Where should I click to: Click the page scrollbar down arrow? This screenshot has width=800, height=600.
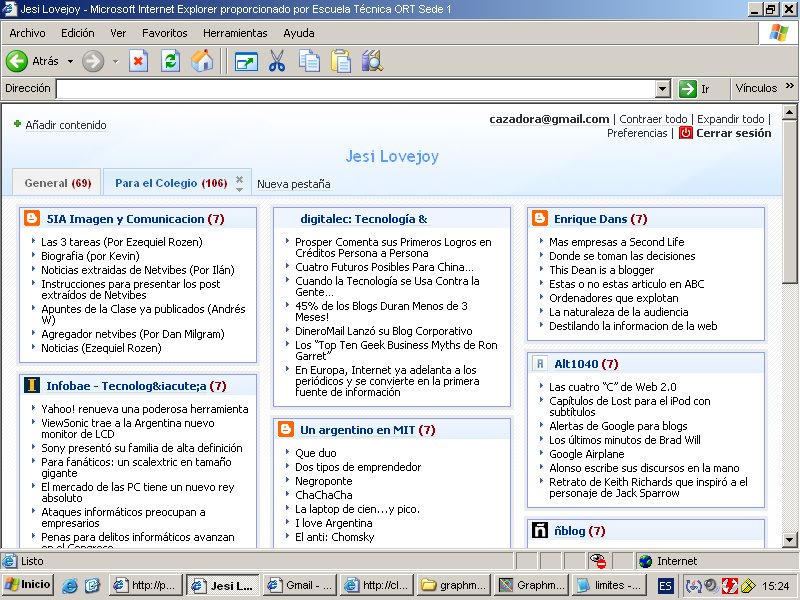point(789,539)
